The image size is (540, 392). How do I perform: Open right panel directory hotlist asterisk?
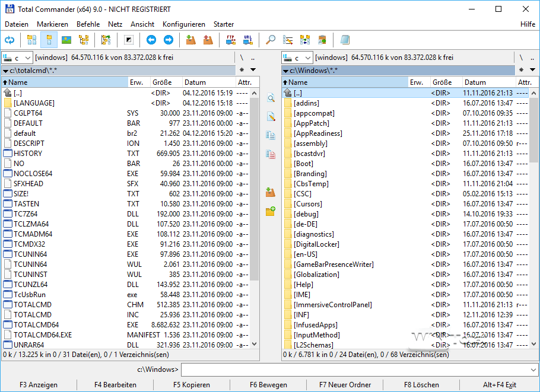[x=522, y=70]
